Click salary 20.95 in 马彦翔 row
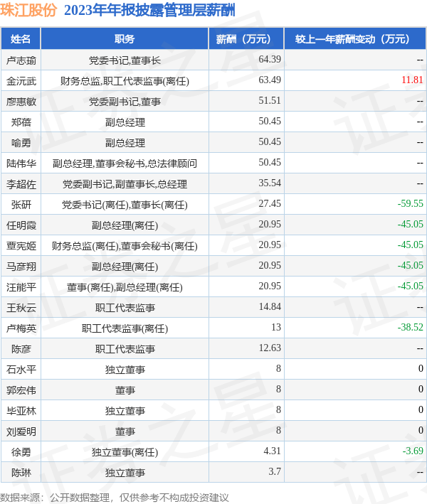 270,265
